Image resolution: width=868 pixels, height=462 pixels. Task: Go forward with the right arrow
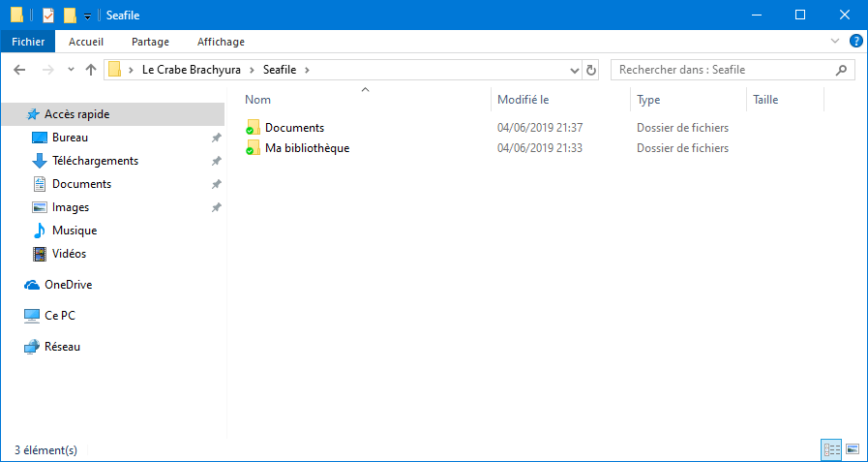tap(48, 70)
